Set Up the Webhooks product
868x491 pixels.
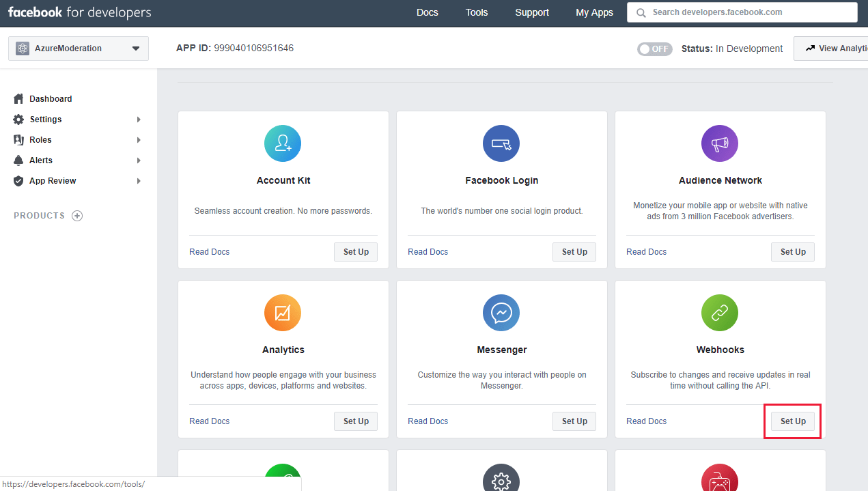click(x=792, y=421)
